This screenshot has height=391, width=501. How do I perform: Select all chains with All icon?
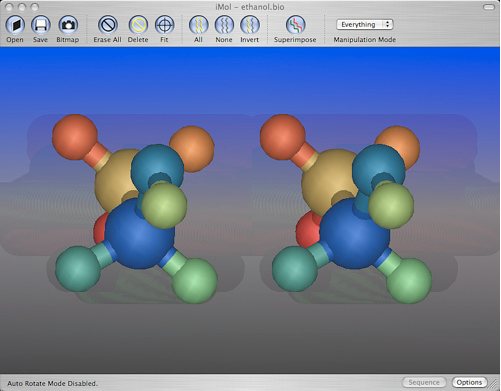pos(199,25)
